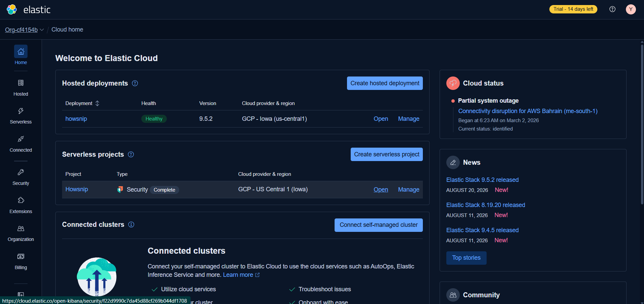Show Serverless projects help tooltip icon
The height and width of the screenshot is (304, 644).
pyautogui.click(x=131, y=154)
